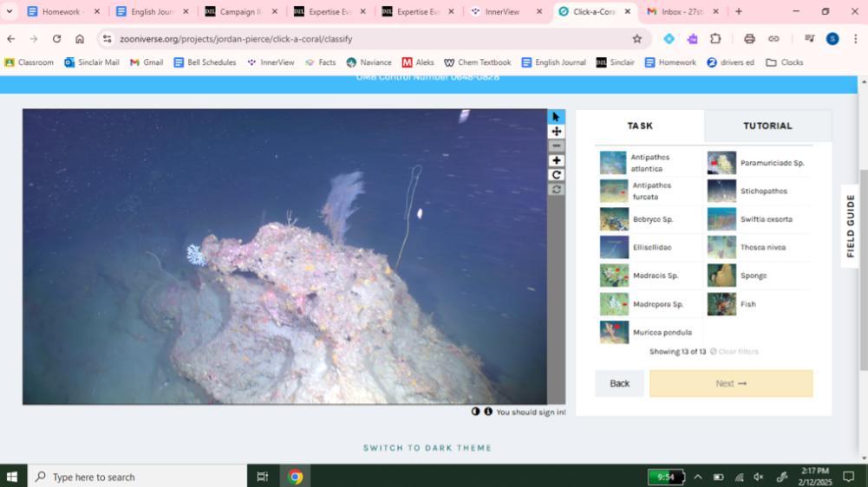868x487 pixels.
Task: Copy link with the chain icon
Action: pyautogui.click(x=773, y=39)
